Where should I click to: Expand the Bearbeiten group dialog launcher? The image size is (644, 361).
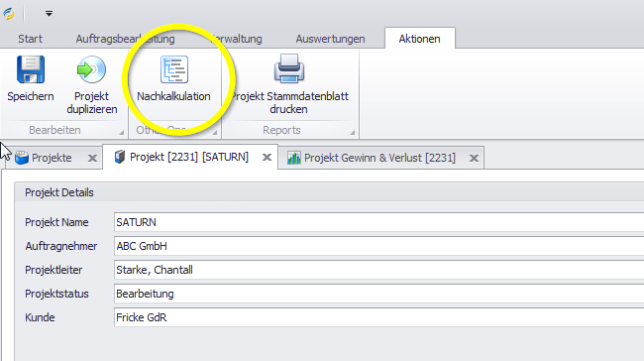[x=122, y=132]
